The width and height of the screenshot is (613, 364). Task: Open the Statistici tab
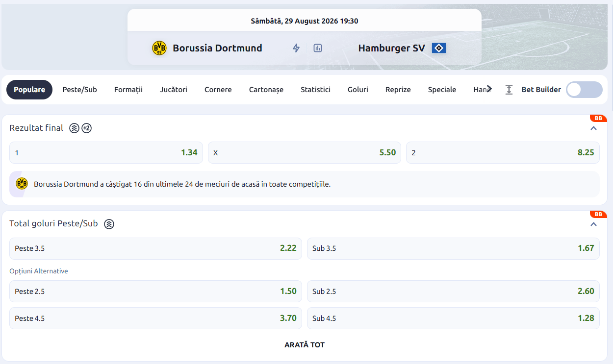pyautogui.click(x=315, y=90)
